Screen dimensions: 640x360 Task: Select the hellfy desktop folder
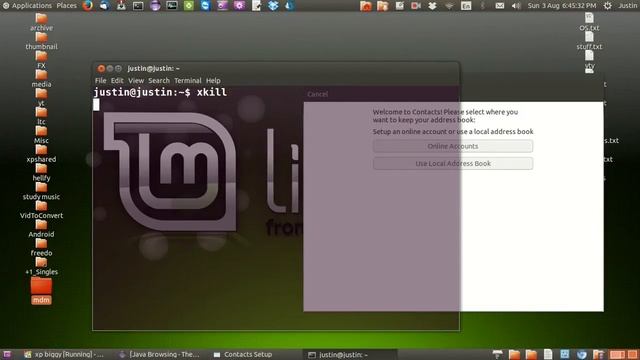[41, 173]
